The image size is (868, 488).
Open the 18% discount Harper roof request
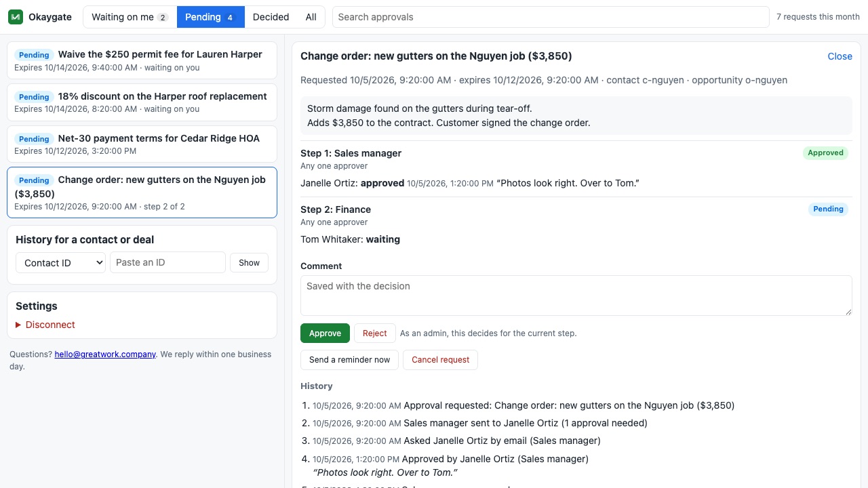pyautogui.click(x=142, y=102)
